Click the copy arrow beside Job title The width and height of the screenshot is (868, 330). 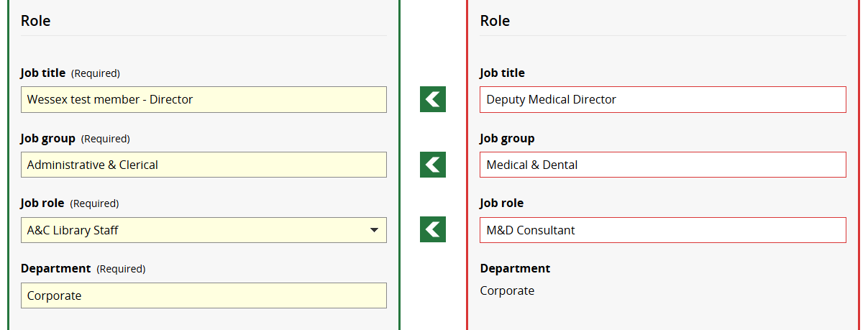pyautogui.click(x=432, y=99)
